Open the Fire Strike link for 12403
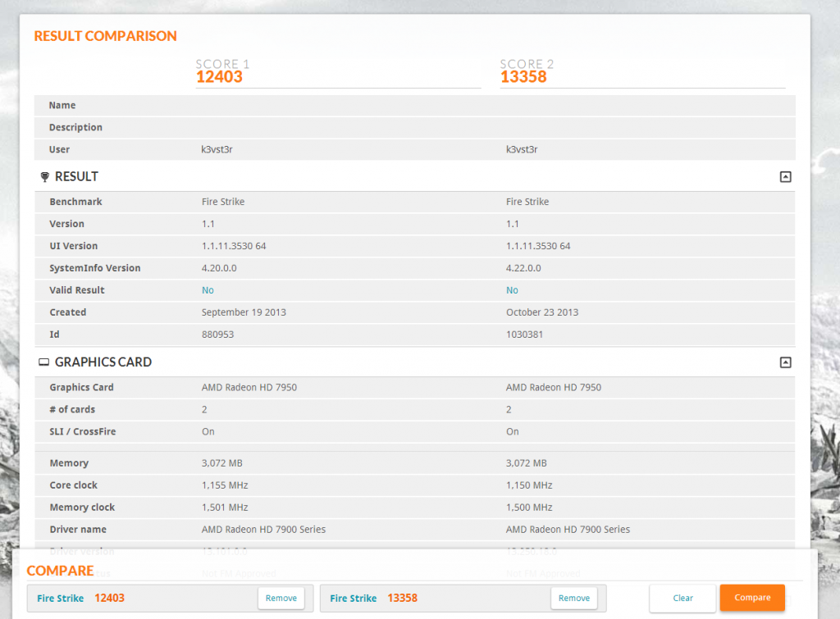The height and width of the screenshot is (619, 840). 61,599
